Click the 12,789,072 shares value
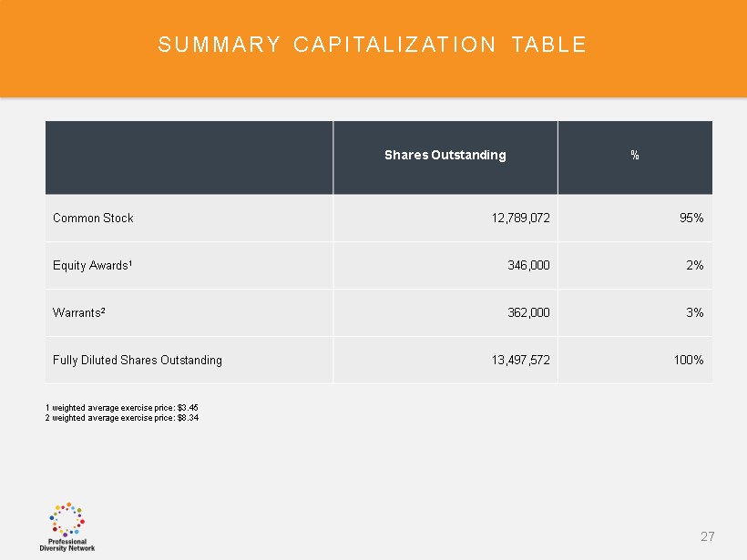 tap(514, 219)
